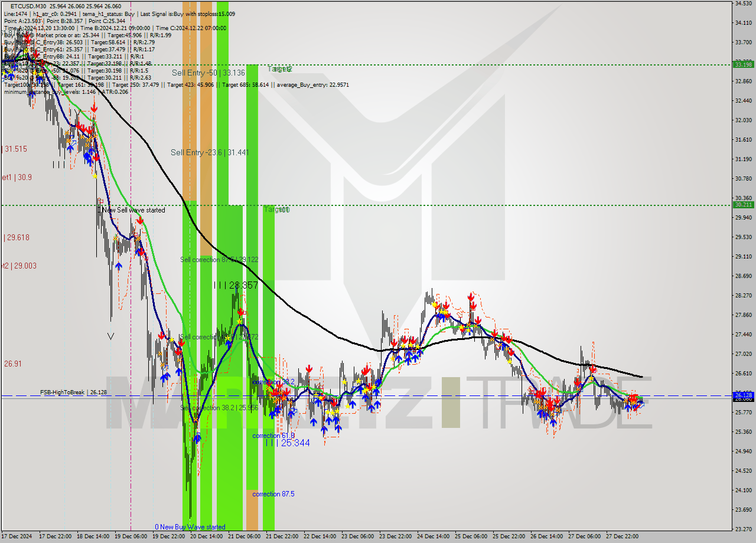
Task: Click the 34.530 price axis value
Action: tap(743, 4)
